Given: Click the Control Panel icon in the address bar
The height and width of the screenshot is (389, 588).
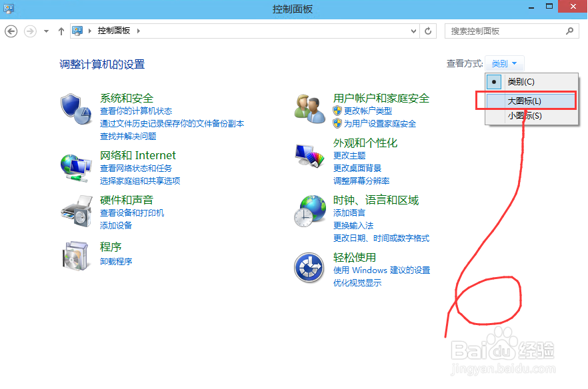Looking at the screenshot, I should click(x=78, y=31).
